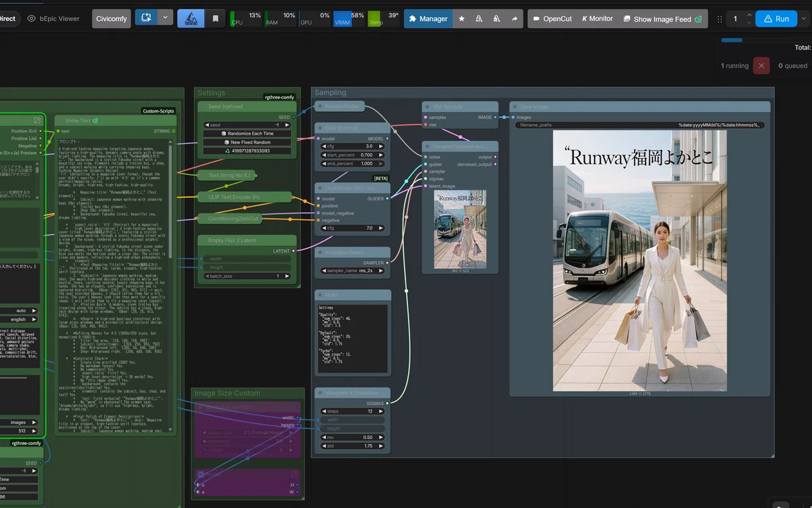Viewport: 812px width, 508px height.
Task: Click the 512 value field on left node
Action: pyautogui.click(x=20, y=431)
